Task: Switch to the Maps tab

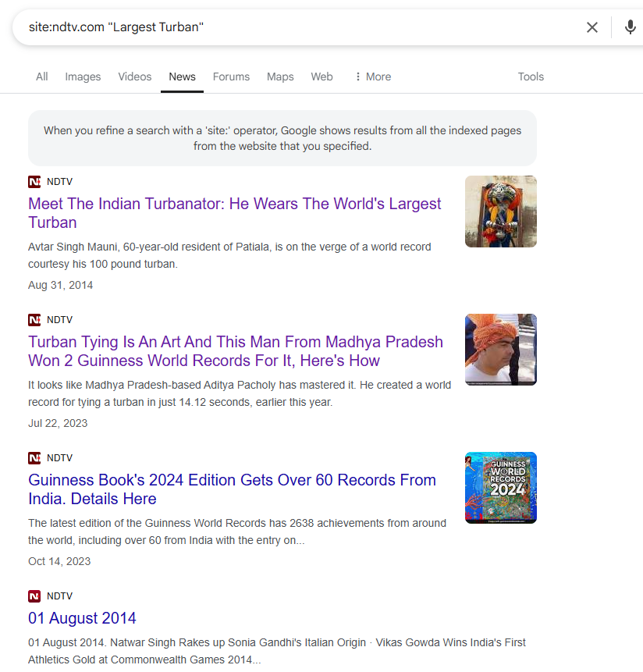Action: (x=280, y=76)
